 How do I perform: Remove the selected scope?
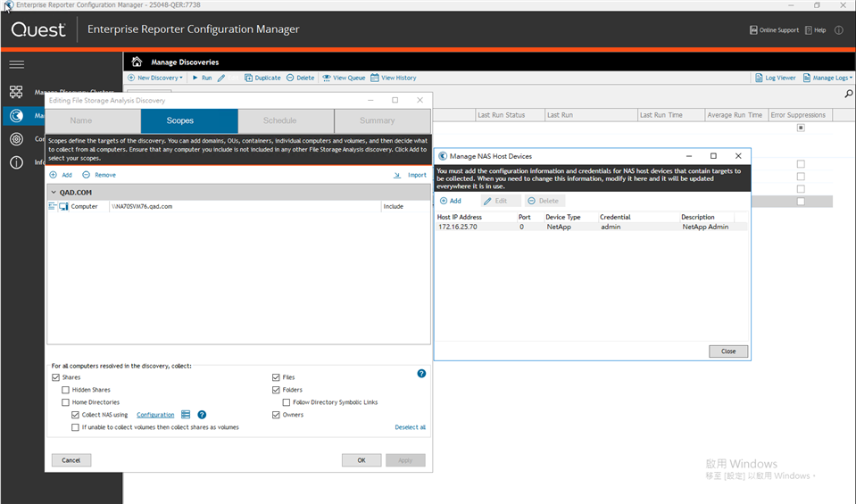[99, 175]
